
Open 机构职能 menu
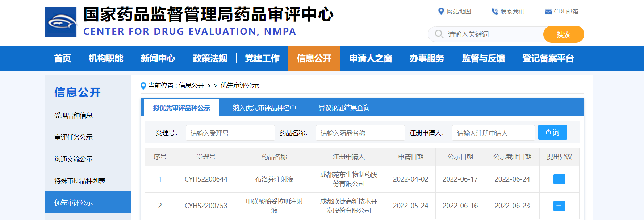click(x=106, y=58)
